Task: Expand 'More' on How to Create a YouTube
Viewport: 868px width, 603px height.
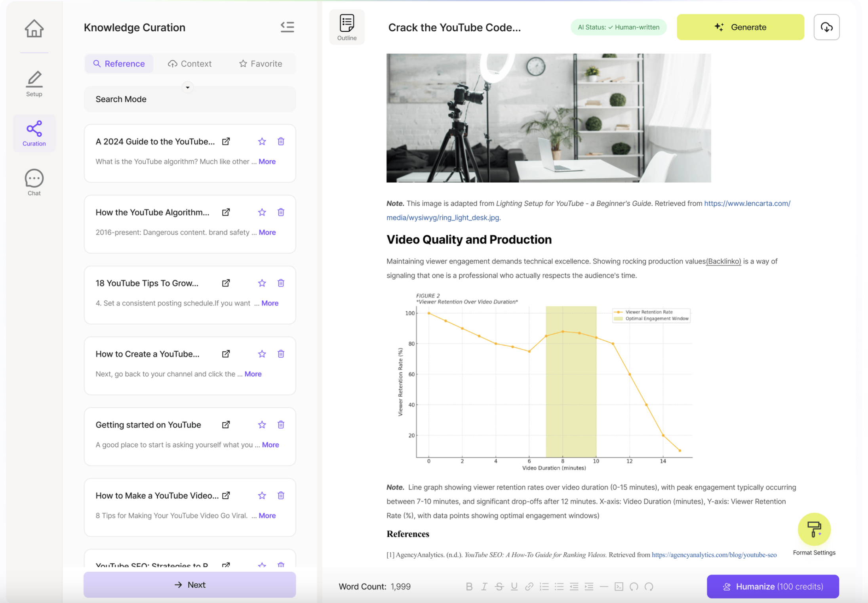Action: (253, 374)
